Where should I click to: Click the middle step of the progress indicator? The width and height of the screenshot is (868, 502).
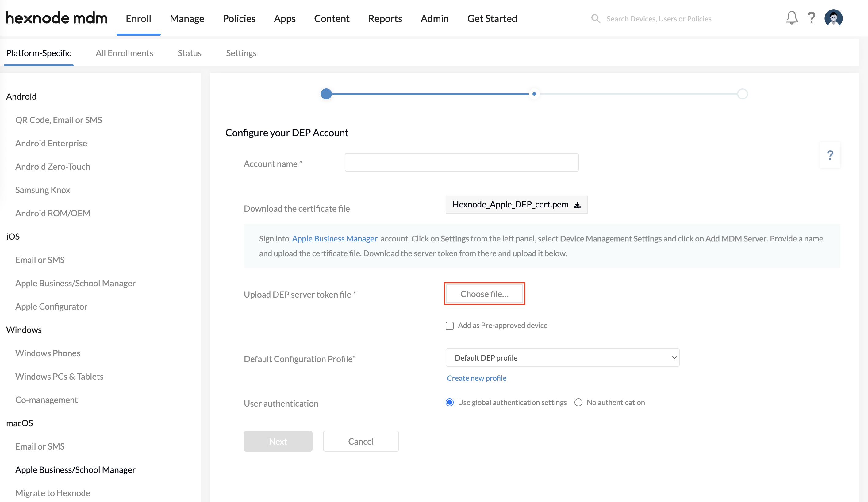534,94
